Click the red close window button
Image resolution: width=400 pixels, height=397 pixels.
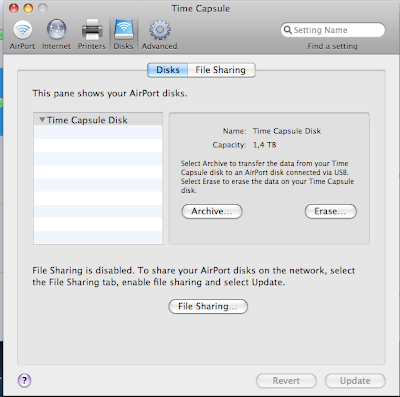(14, 8)
